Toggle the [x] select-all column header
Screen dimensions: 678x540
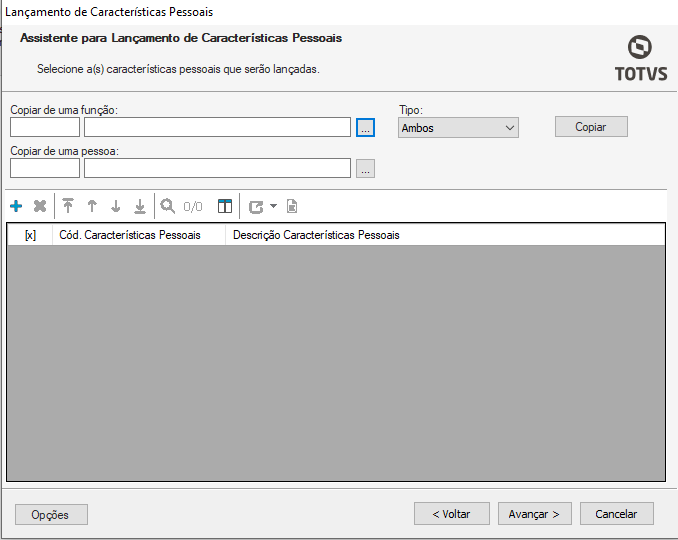30,235
